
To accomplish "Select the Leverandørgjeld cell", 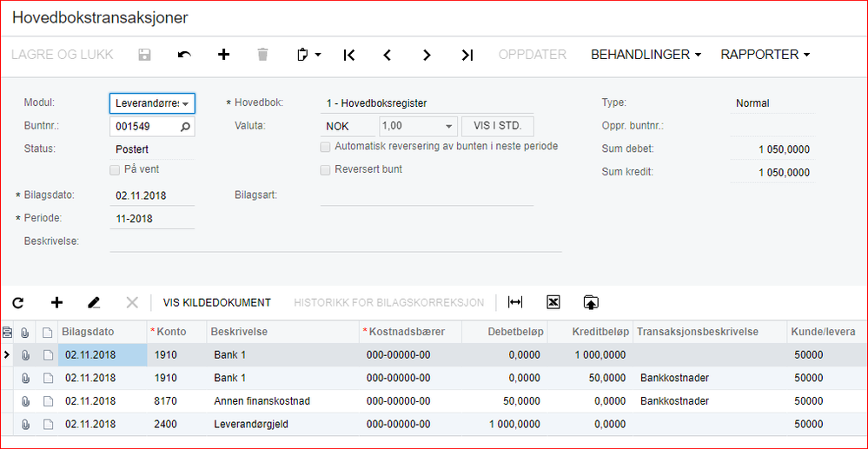I will (x=283, y=424).
